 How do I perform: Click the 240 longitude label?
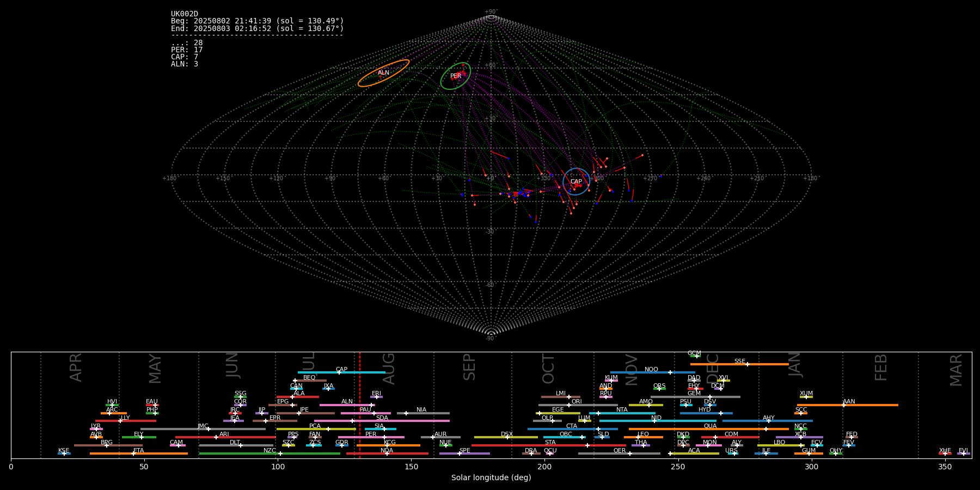pyautogui.click(x=703, y=178)
